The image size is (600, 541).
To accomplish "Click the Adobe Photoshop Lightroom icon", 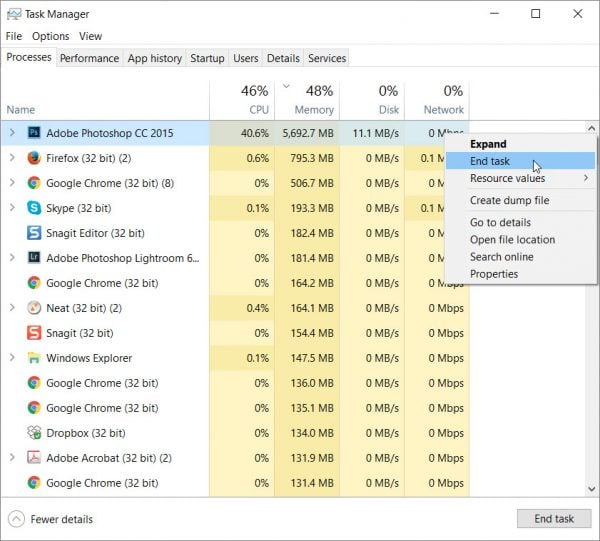I will (x=34, y=258).
